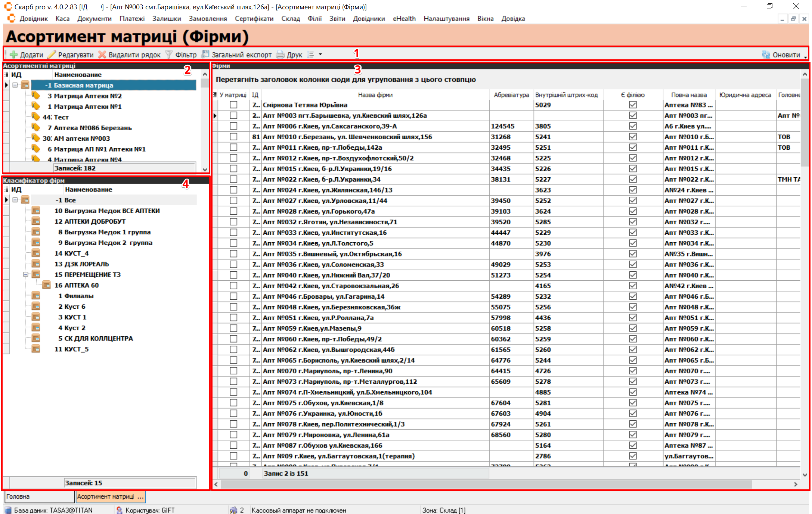Click the Оновити refresh icon
812x514 pixels.
pos(766,54)
